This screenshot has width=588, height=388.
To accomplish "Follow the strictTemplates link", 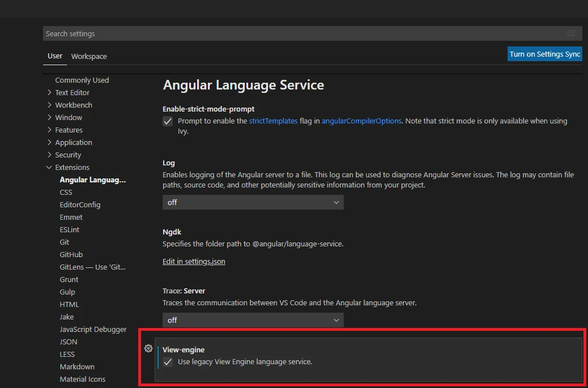I will (274, 121).
